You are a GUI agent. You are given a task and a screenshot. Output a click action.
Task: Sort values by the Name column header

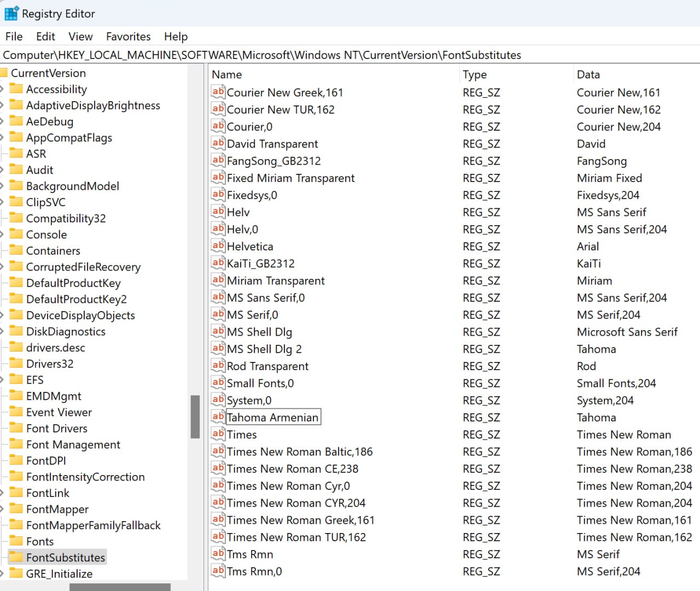[334, 74]
